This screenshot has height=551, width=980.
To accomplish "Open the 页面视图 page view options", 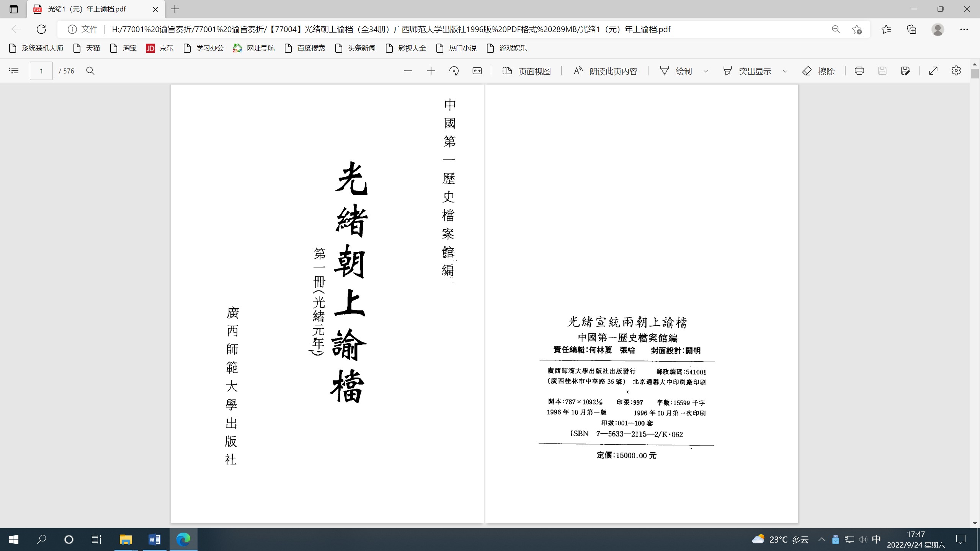I will click(526, 71).
